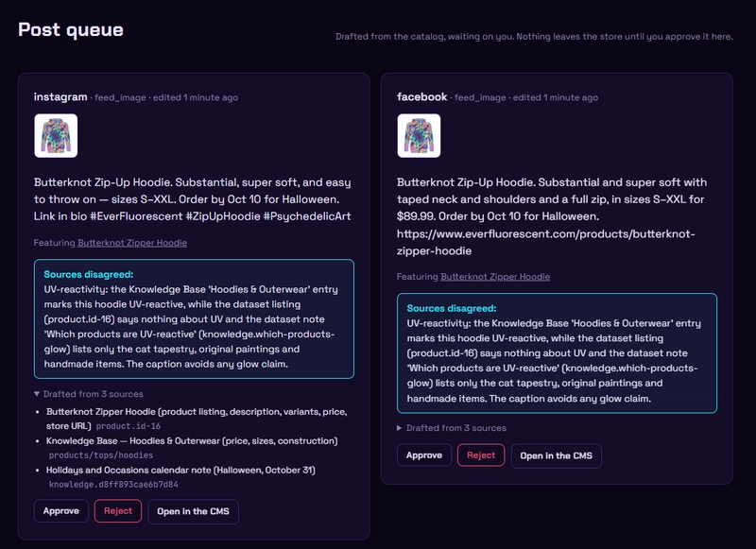Approve the Instagram post draft
The width and height of the screenshot is (756, 549).
pos(60,511)
